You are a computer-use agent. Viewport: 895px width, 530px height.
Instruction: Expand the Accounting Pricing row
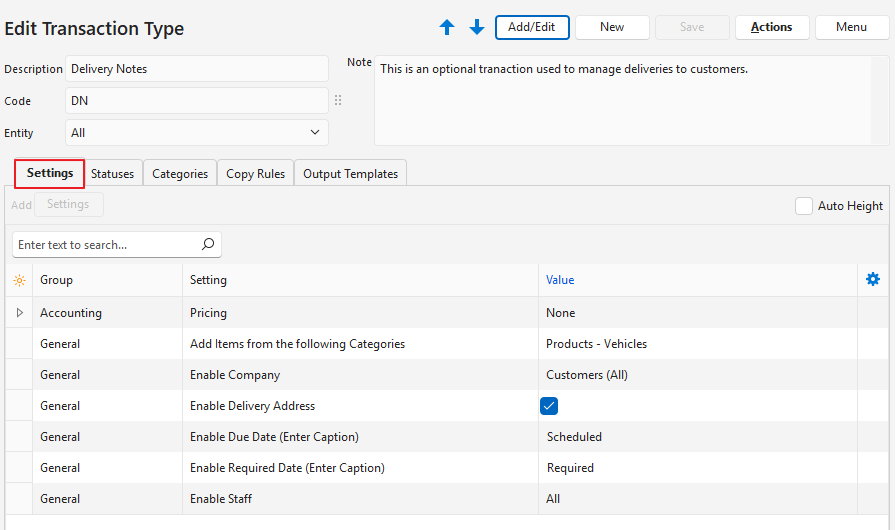click(19, 313)
